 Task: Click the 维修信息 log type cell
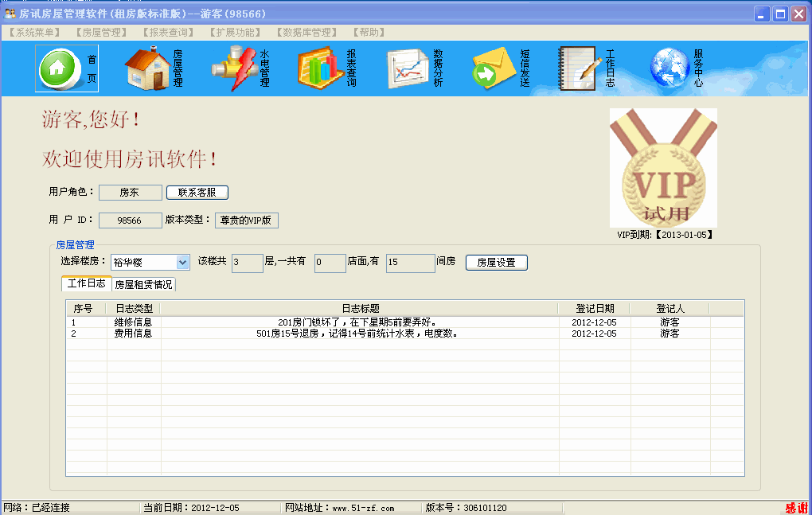134,322
